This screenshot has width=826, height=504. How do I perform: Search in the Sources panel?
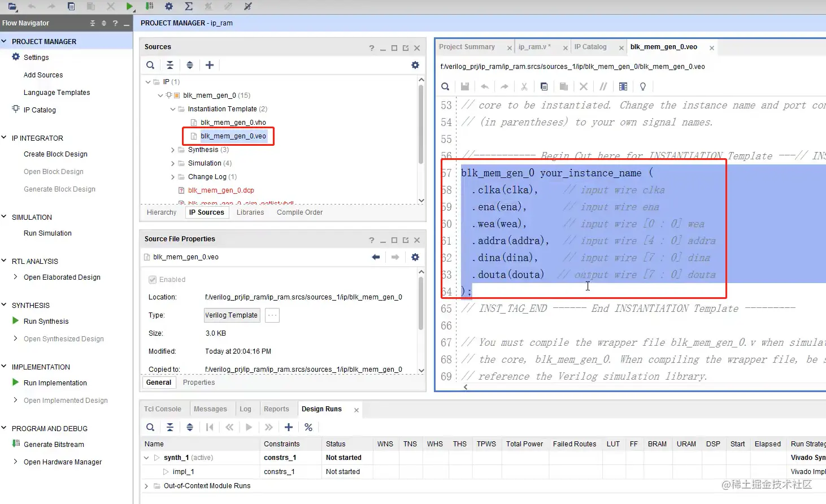coord(150,65)
